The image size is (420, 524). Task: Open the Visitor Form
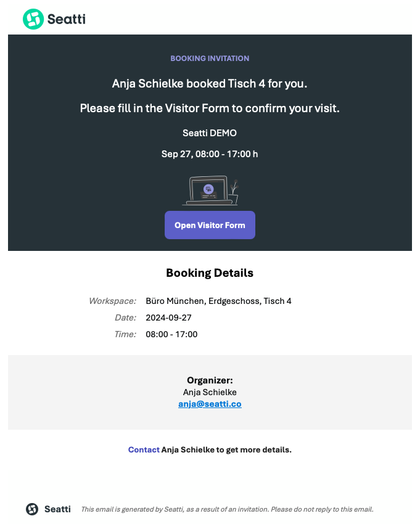coord(210,225)
